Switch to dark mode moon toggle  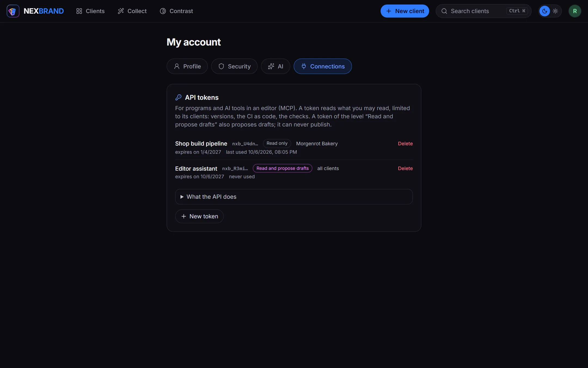click(x=545, y=11)
